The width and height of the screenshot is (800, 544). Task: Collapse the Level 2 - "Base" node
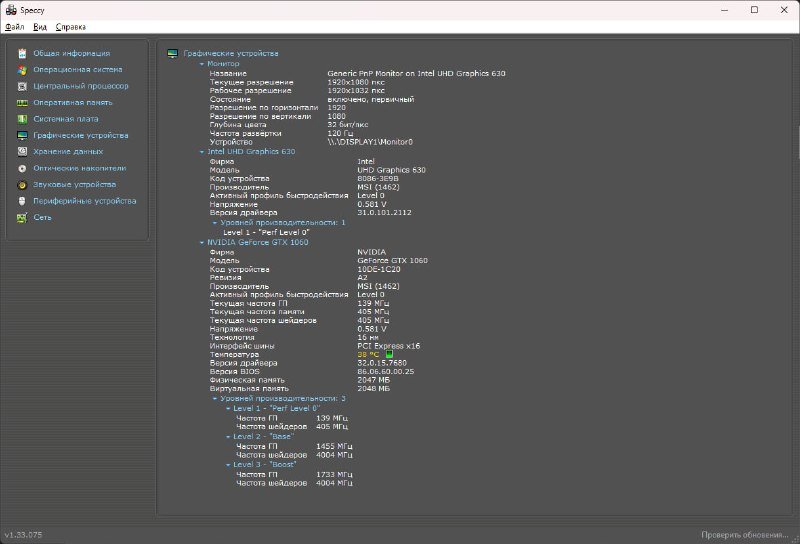click(228, 437)
